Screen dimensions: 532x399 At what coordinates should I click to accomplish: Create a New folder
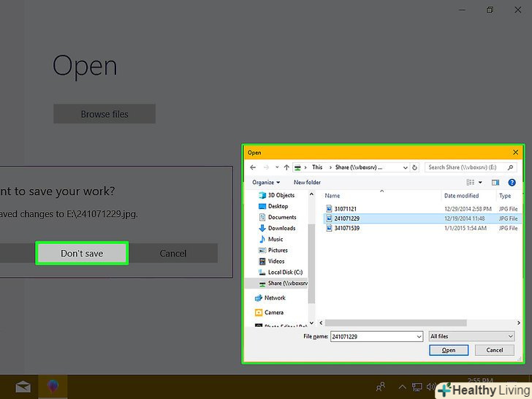pyautogui.click(x=307, y=183)
